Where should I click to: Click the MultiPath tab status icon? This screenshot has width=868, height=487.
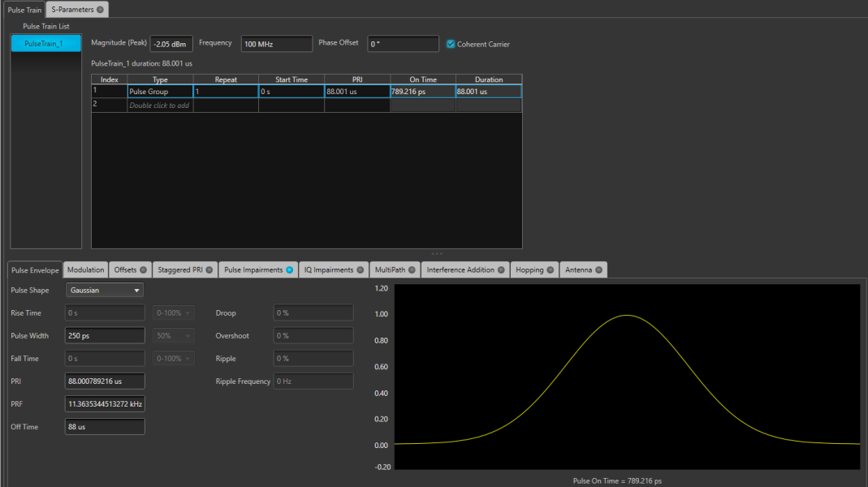(x=412, y=269)
